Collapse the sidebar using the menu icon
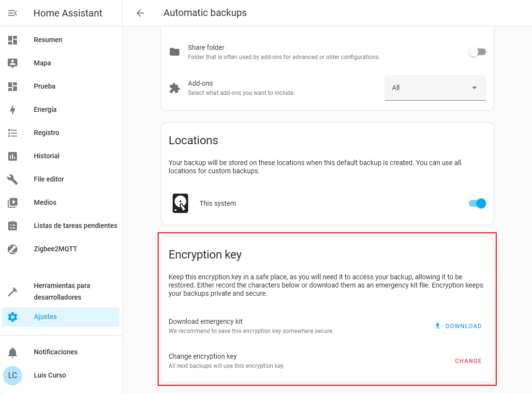 [x=13, y=13]
